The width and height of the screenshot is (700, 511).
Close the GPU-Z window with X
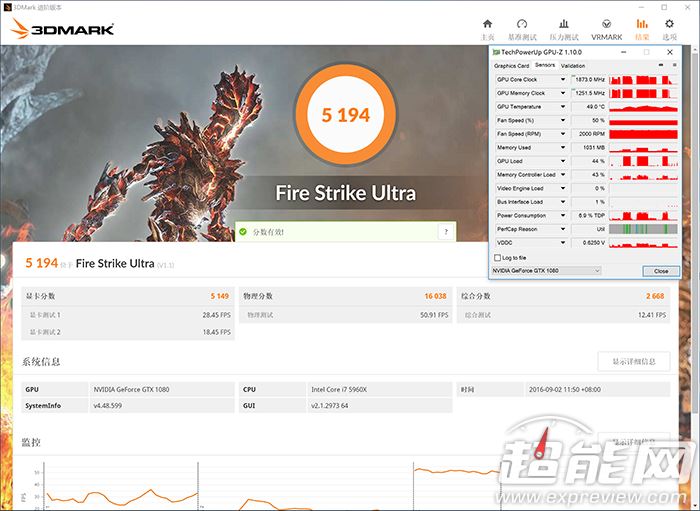tap(670, 52)
